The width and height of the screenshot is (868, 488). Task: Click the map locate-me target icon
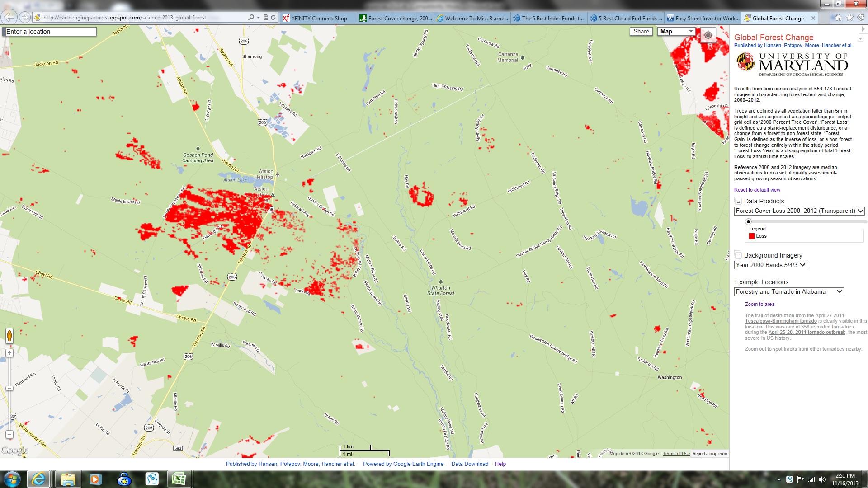pos(708,35)
